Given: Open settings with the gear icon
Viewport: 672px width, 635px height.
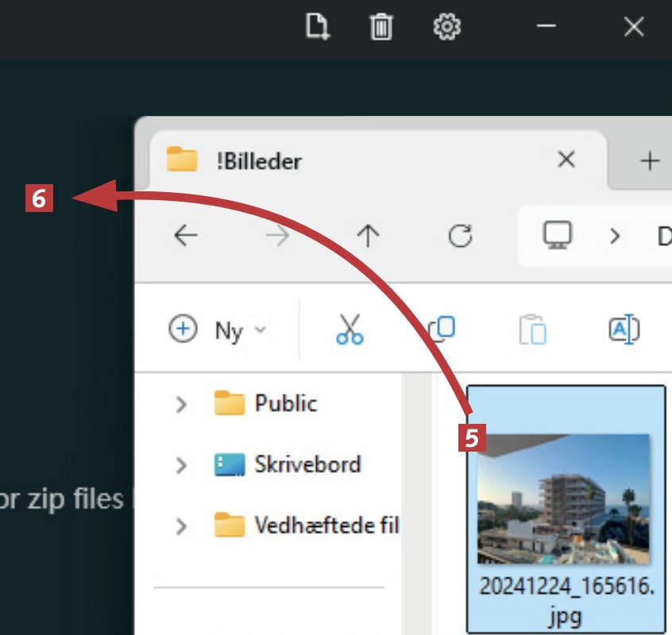Looking at the screenshot, I should (446, 28).
